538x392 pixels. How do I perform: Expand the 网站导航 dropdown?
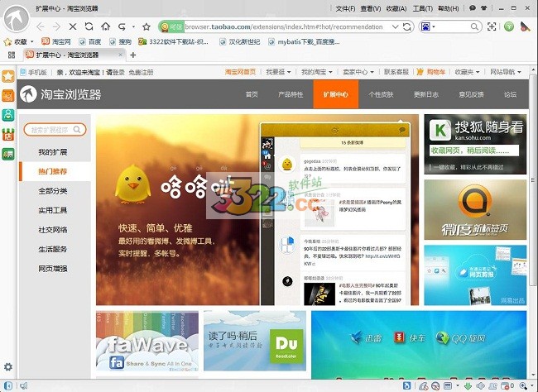coord(519,72)
